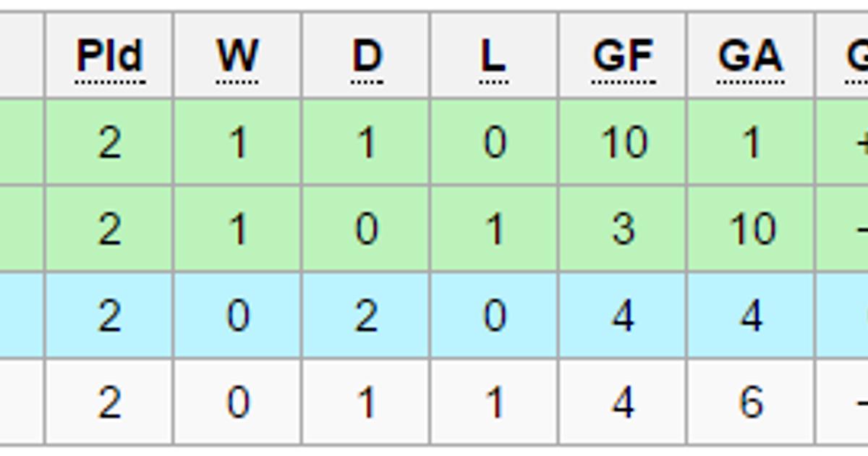Select the L value 0 in the blue row
Image resolution: width=868 pixels, height=456 pixels.
(495, 316)
